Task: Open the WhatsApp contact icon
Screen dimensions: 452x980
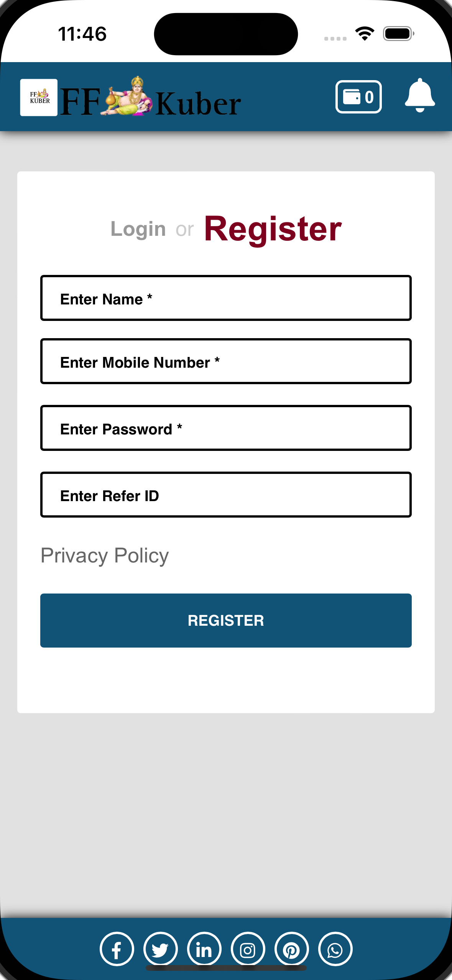Action: 335,949
